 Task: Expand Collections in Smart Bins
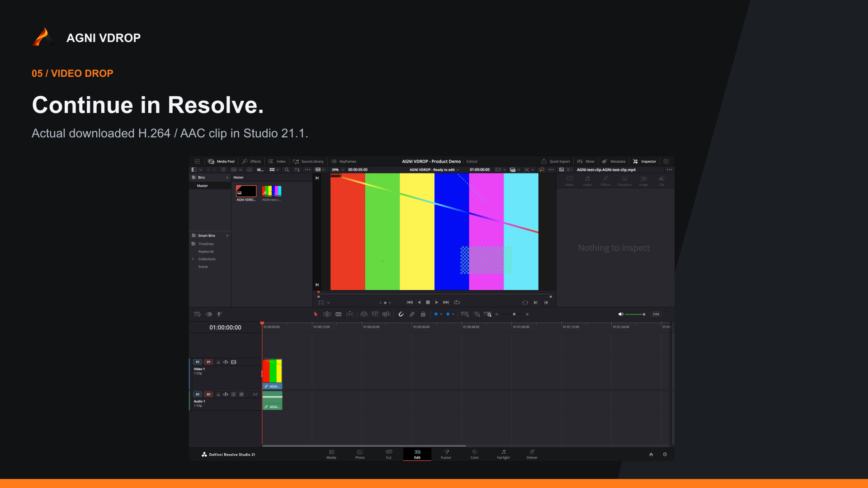(193, 259)
